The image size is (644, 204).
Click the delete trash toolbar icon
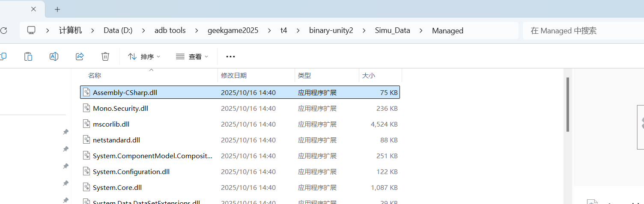[105, 56]
